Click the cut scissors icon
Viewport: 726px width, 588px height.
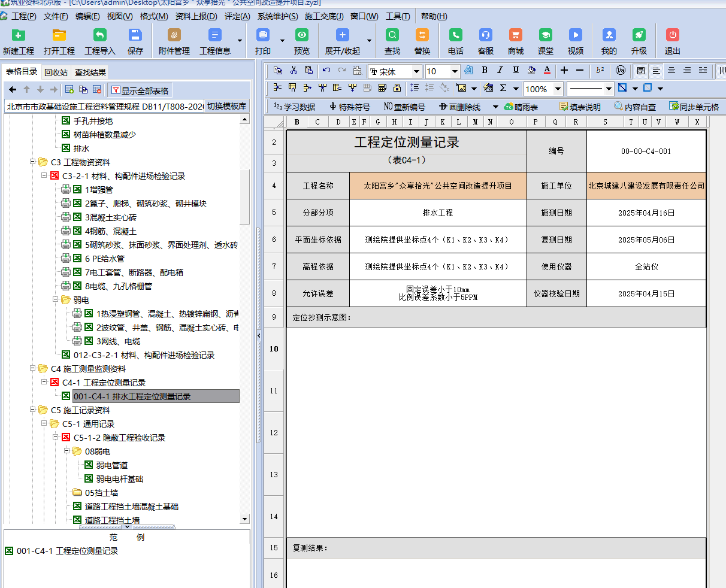point(294,71)
